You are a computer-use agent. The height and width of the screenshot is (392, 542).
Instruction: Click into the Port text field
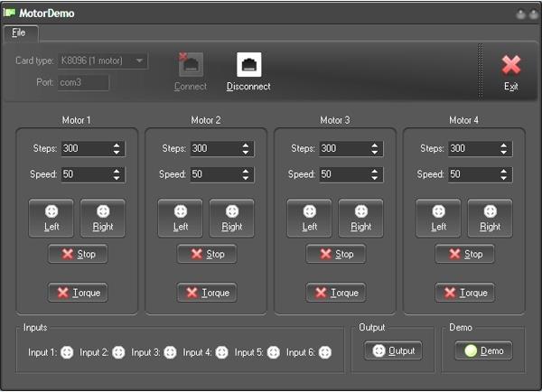click(83, 83)
